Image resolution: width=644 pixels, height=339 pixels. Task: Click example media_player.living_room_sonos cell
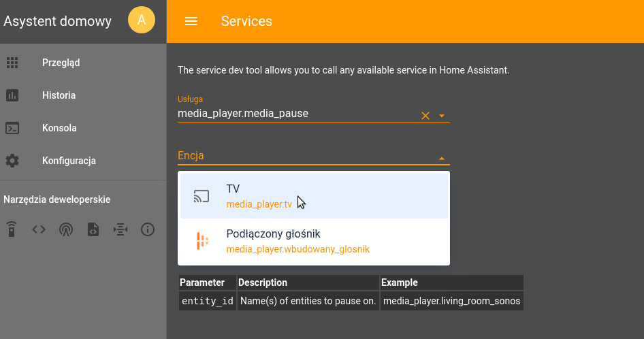451,301
